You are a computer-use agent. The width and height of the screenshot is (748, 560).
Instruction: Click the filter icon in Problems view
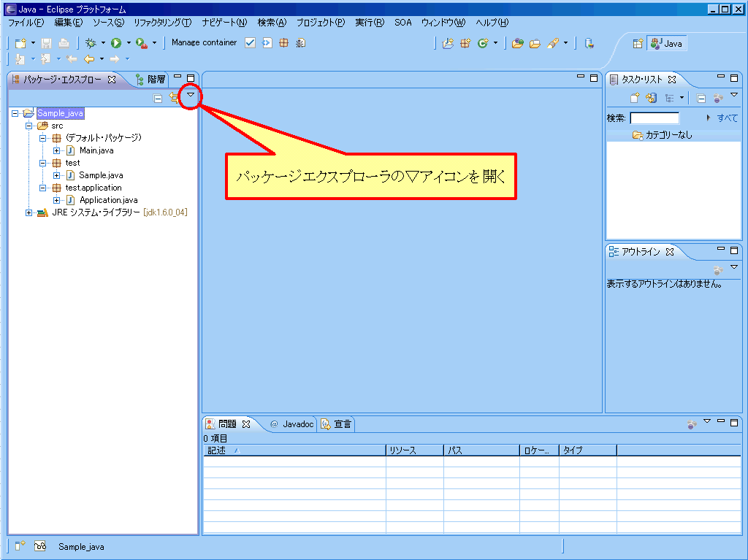(692, 424)
